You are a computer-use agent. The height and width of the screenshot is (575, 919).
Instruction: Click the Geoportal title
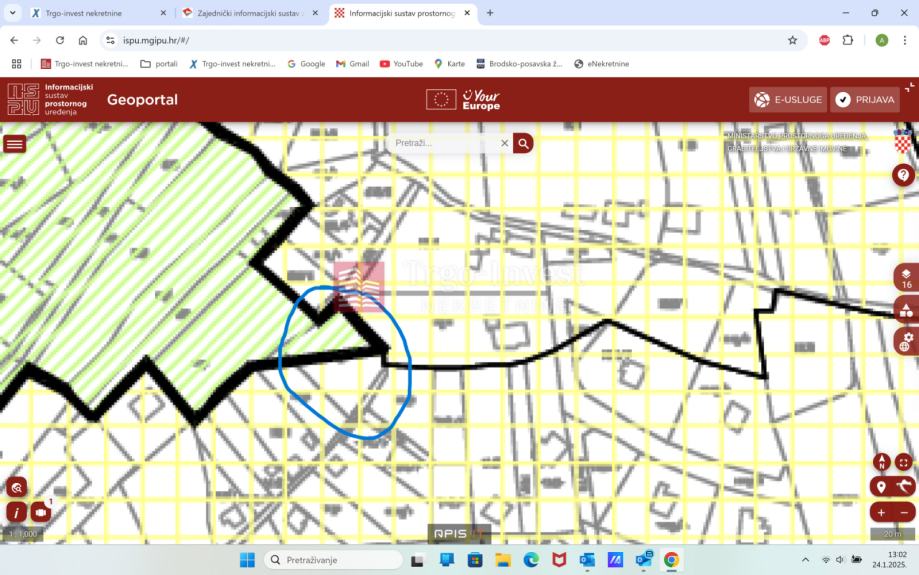[142, 100]
